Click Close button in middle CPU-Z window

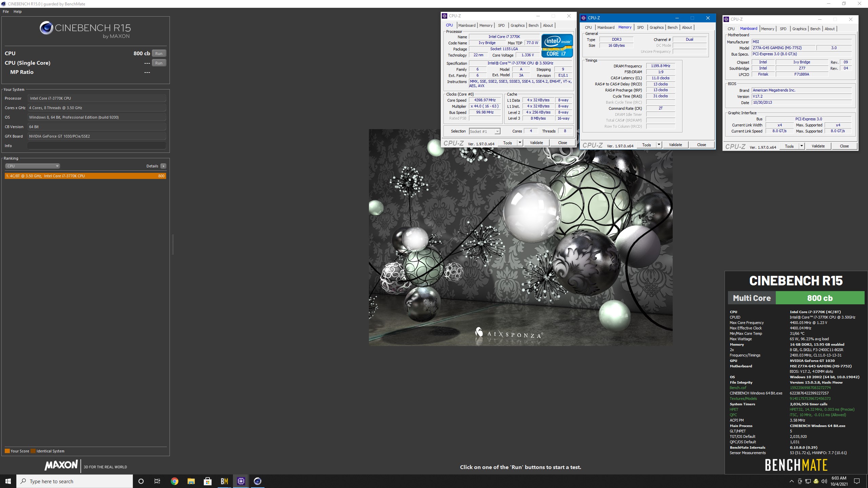point(702,145)
